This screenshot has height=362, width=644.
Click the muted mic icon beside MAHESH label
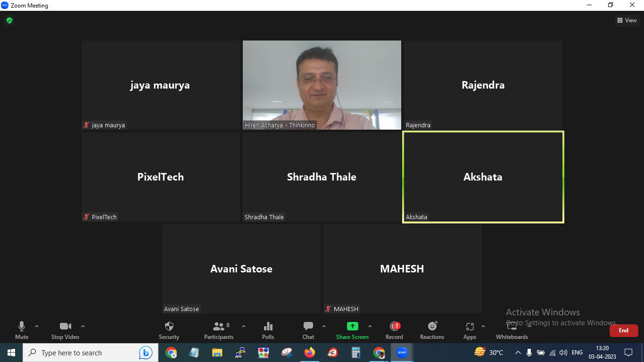click(328, 309)
